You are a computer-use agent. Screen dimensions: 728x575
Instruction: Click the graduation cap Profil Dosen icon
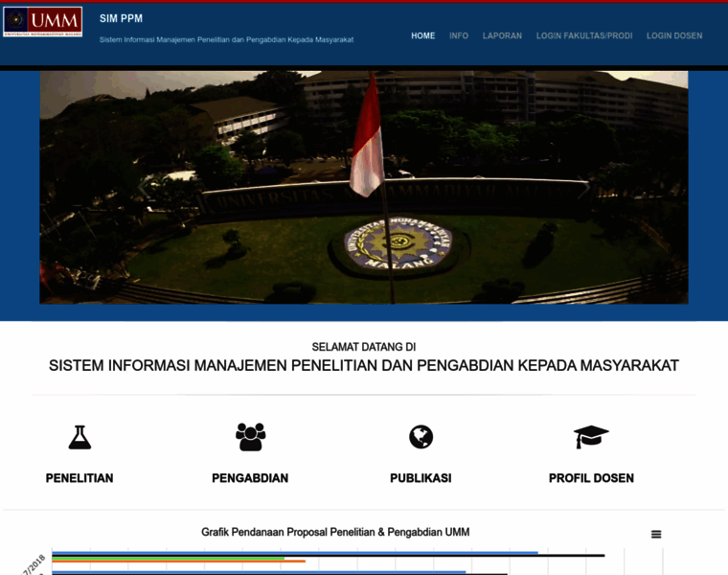(x=591, y=437)
